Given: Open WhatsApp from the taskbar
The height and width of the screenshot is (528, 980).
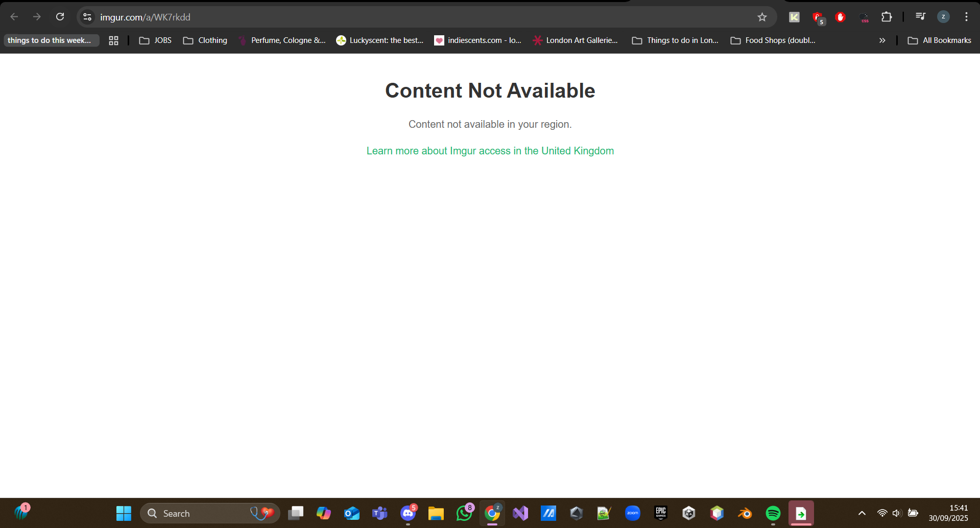Looking at the screenshot, I should 464,513.
